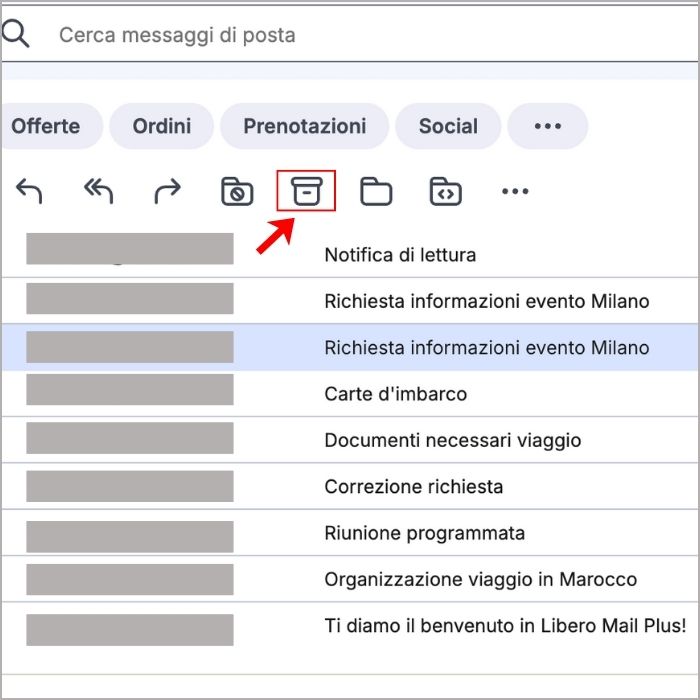Click the folder with code brackets icon

(x=446, y=191)
